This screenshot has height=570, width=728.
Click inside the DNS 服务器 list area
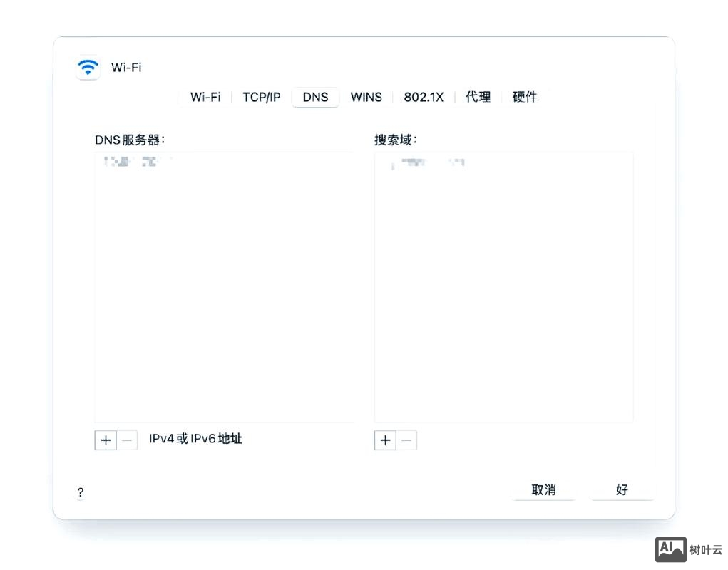point(225,285)
